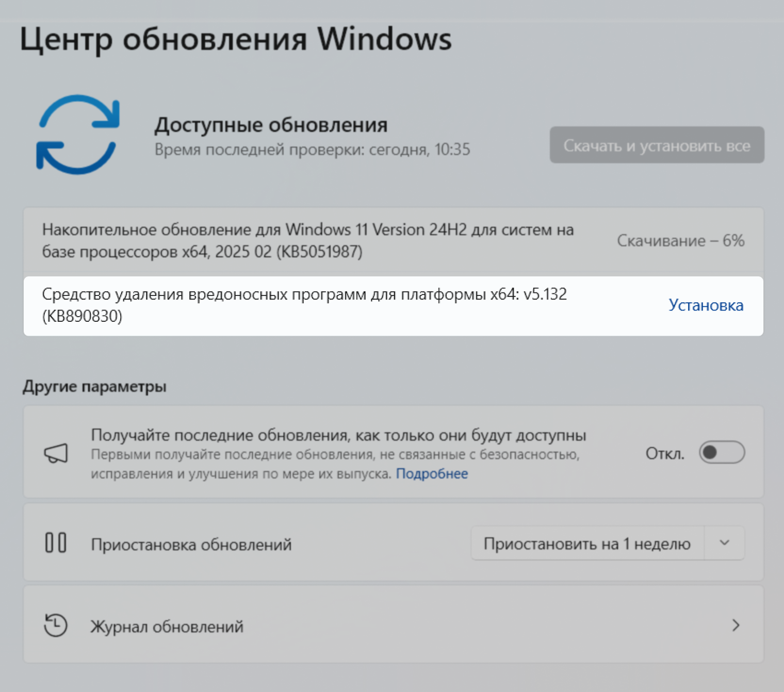Click the Другие параметры section heading
Screen dimensions: 784x692
[94, 387]
